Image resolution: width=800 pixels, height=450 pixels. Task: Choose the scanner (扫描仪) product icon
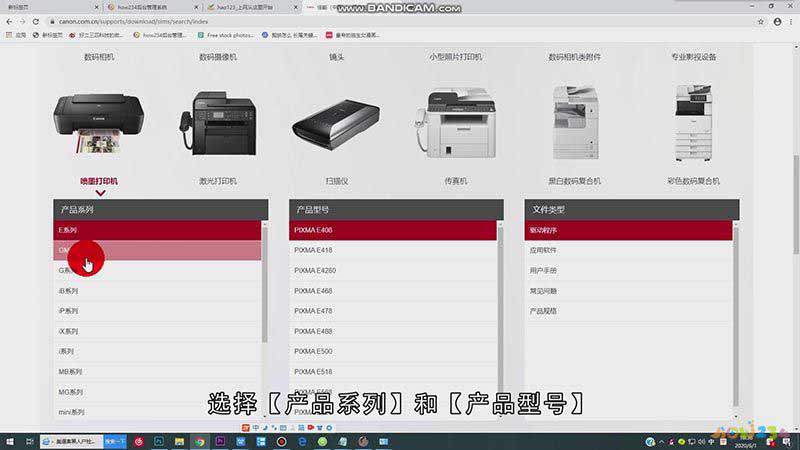[335, 130]
